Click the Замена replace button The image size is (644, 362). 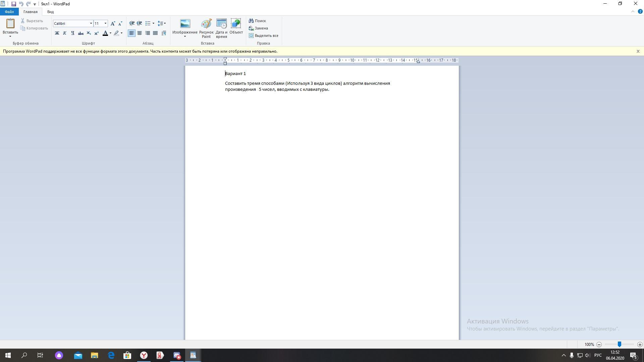coord(258,28)
